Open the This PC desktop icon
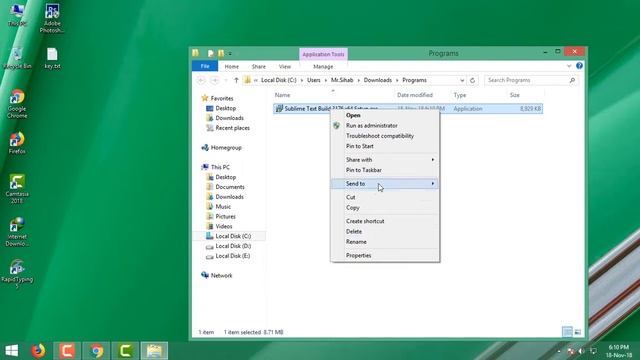The height and width of the screenshot is (360, 640). (x=17, y=15)
